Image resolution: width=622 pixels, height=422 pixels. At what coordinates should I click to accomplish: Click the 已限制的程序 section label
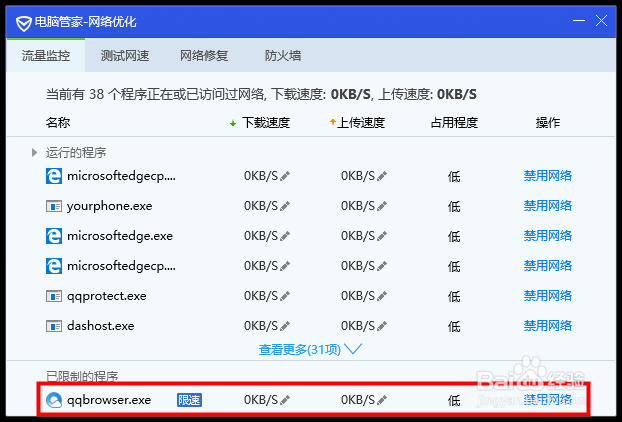coord(82,376)
